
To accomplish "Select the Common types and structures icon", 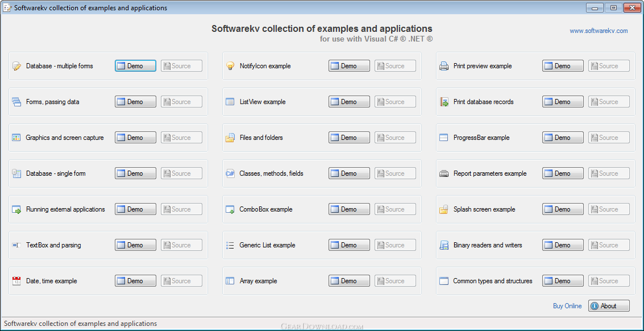I will 444,281.
